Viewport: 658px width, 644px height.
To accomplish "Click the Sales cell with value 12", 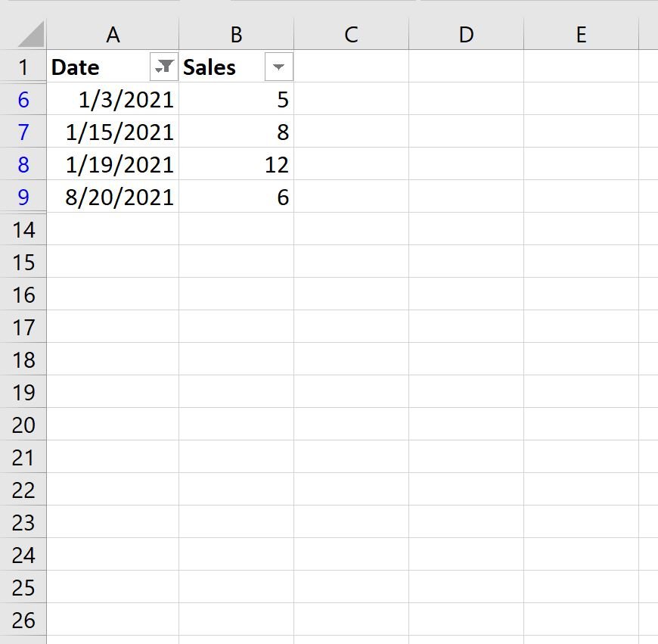I will point(236,164).
